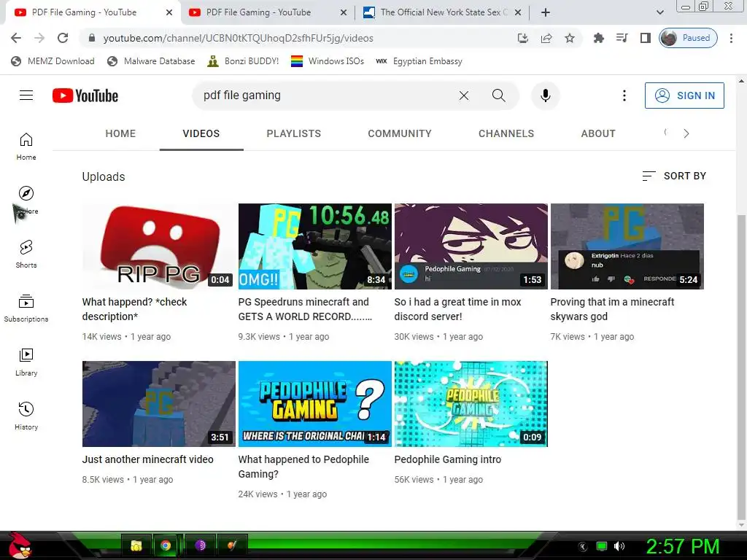Clear the search box with the X icon
Image resolution: width=747 pixels, height=560 pixels.
[463, 96]
